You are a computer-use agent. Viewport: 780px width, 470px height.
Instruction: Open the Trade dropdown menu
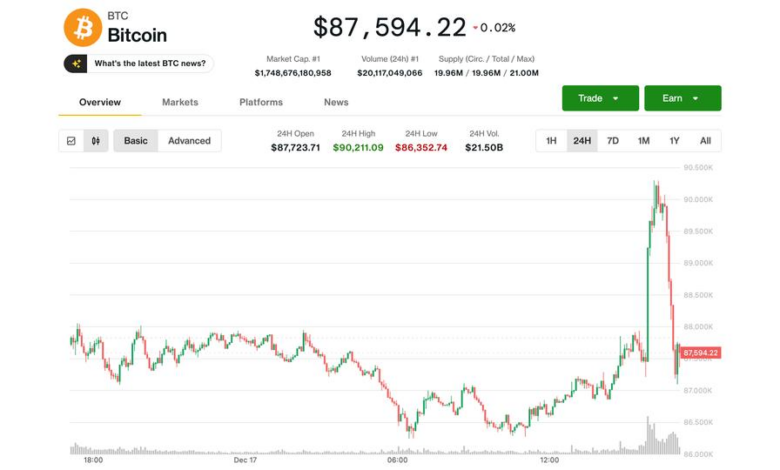tap(599, 98)
